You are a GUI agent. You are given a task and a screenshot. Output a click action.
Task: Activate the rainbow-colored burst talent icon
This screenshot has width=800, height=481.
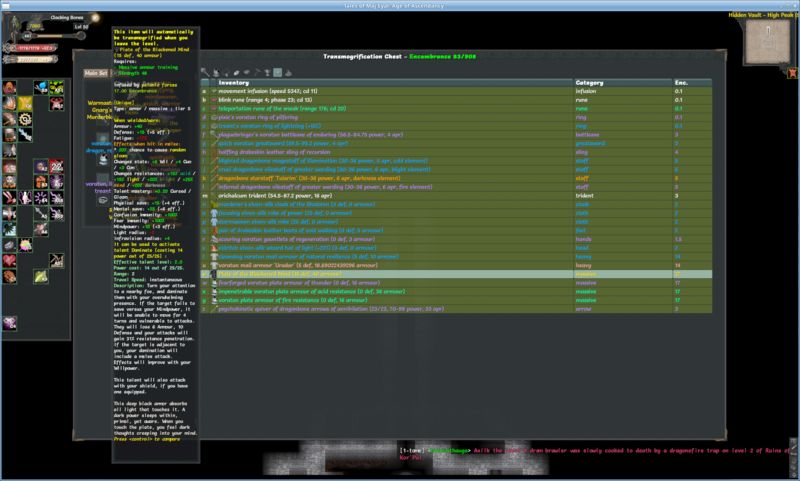[25, 245]
